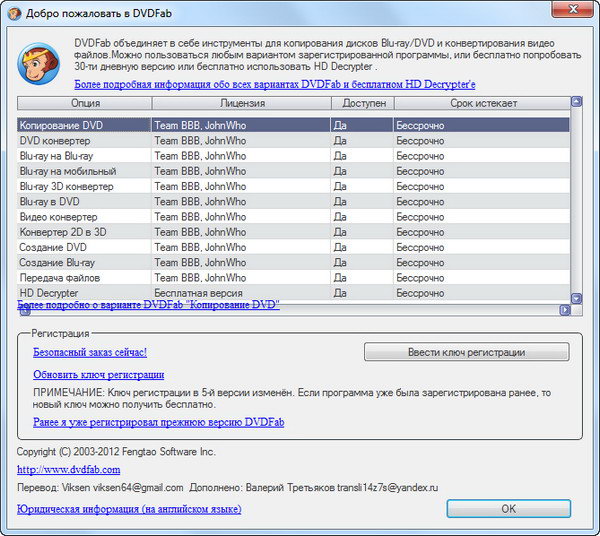Screen dimensions: 600x536
Task: Click the vertical scrollbar track of the list
Action: click(576, 200)
